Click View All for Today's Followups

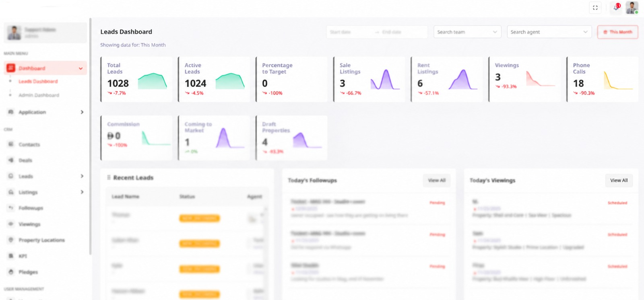(437, 180)
